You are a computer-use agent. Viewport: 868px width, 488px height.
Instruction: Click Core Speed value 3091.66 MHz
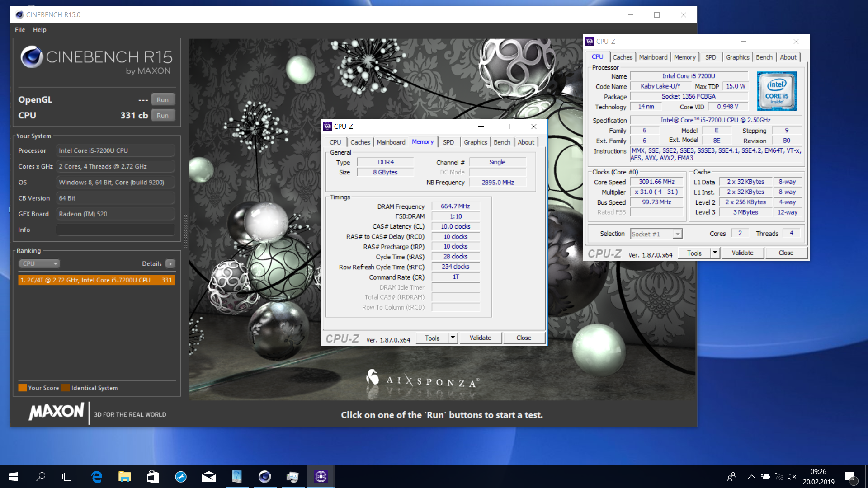point(656,182)
